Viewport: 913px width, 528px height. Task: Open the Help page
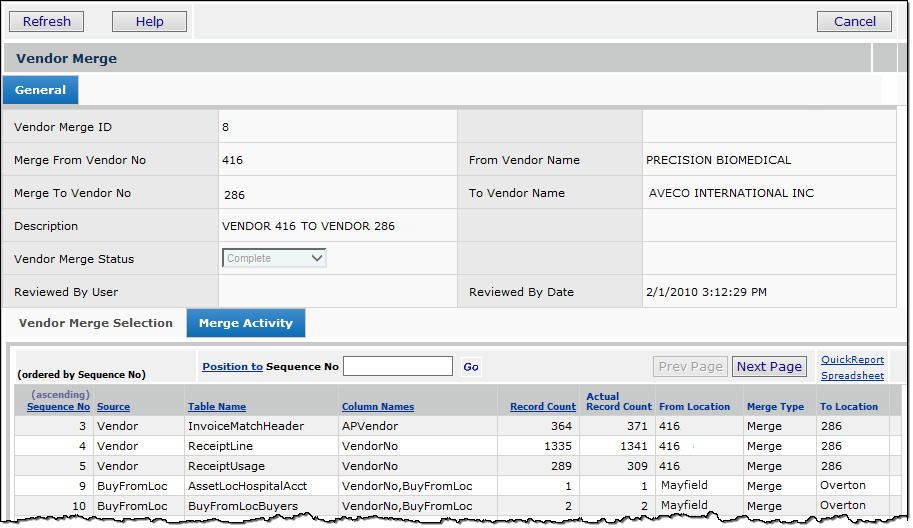pos(149,21)
